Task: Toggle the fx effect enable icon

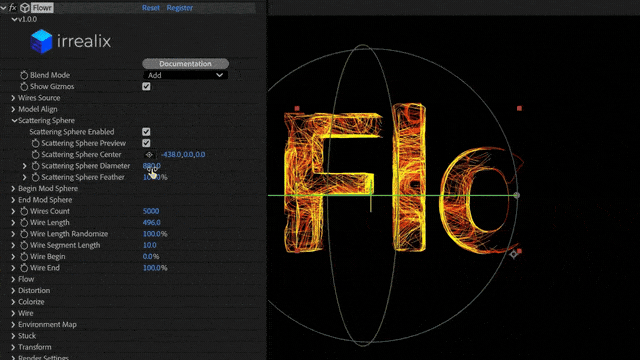Action: click(13, 8)
